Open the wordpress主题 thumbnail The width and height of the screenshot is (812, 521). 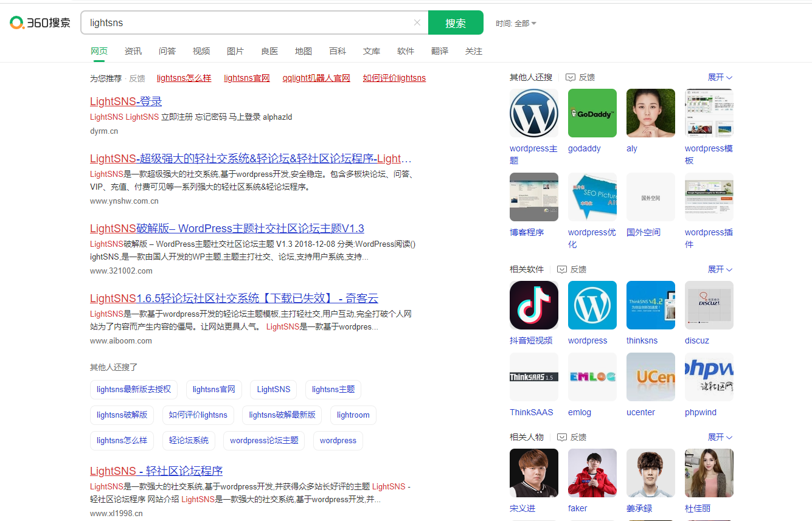pyautogui.click(x=534, y=113)
